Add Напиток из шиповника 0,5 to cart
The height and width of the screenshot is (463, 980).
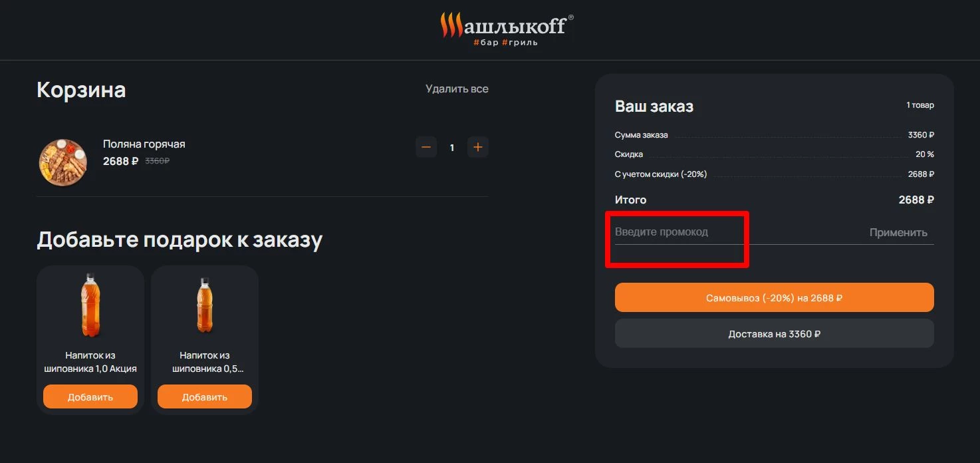[x=204, y=396]
